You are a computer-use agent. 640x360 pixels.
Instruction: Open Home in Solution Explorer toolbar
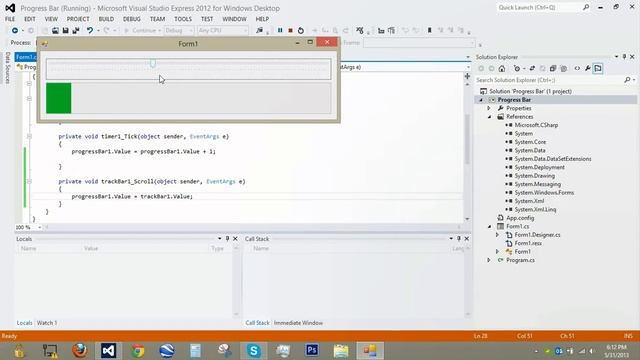coord(502,69)
